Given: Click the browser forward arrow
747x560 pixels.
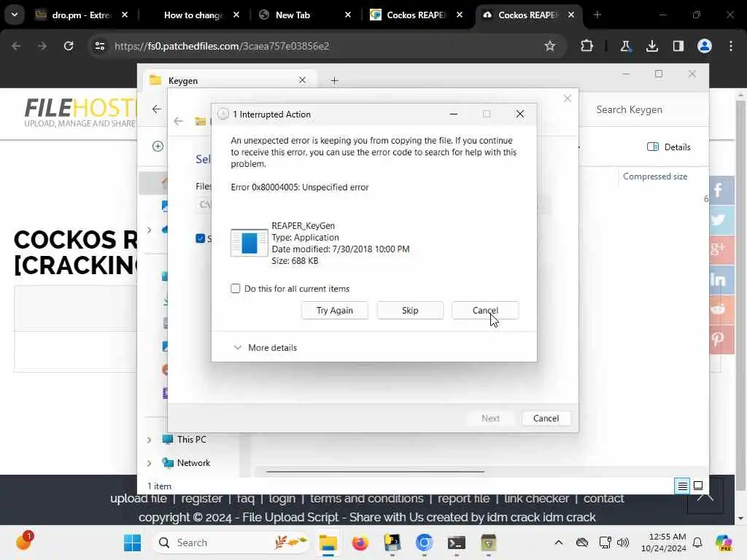Looking at the screenshot, I should point(42,46).
